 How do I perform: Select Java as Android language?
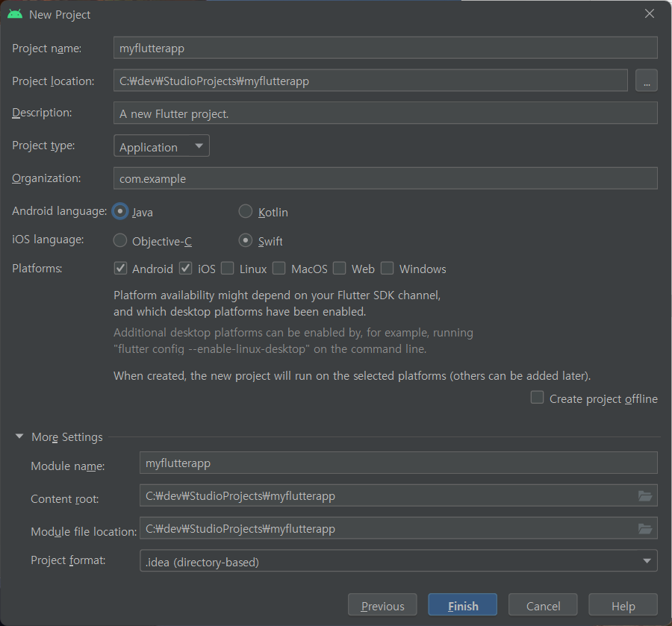[120, 211]
